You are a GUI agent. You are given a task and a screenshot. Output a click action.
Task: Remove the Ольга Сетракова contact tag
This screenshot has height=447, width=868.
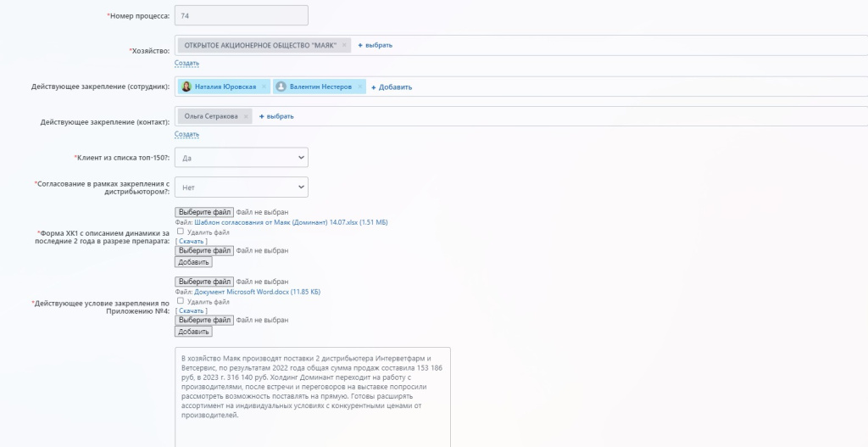point(246,116)
